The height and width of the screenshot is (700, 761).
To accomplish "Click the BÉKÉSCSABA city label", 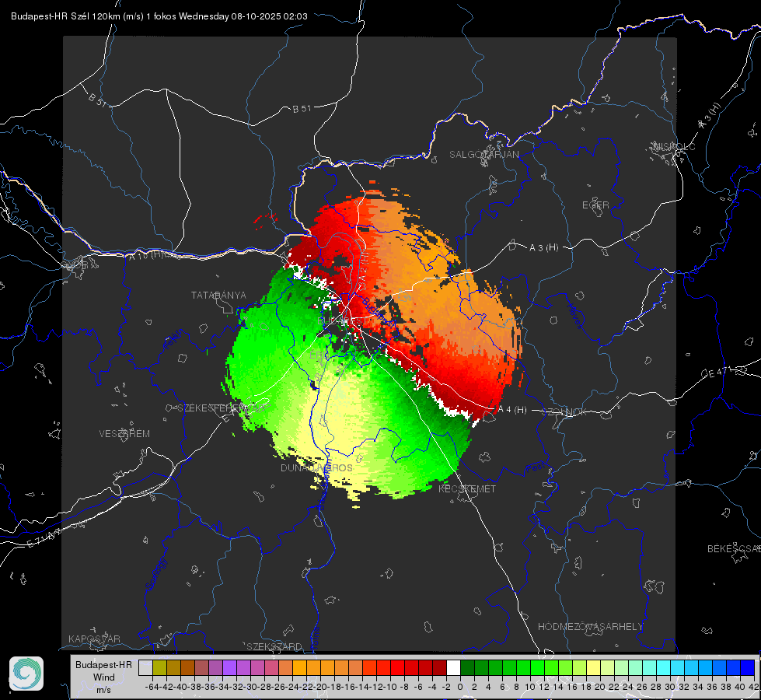I will point(734,549).
